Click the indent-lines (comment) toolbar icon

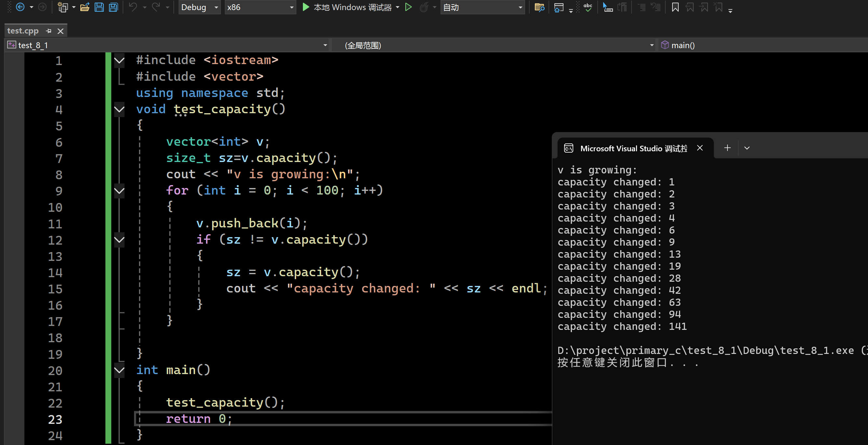click(x=642, y=7)
